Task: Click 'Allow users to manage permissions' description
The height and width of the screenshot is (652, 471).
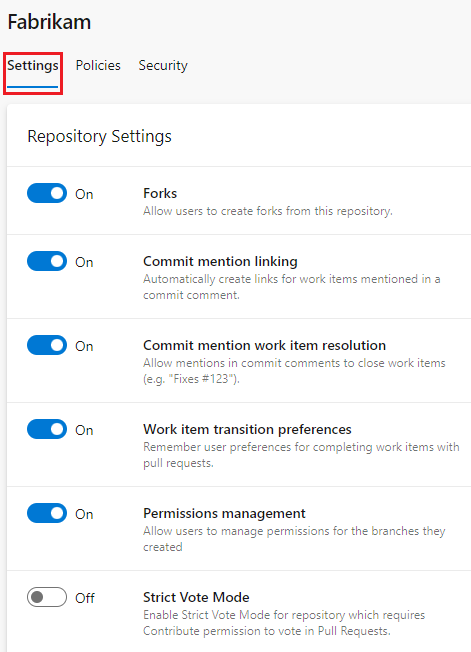Action: click(294, 539)
